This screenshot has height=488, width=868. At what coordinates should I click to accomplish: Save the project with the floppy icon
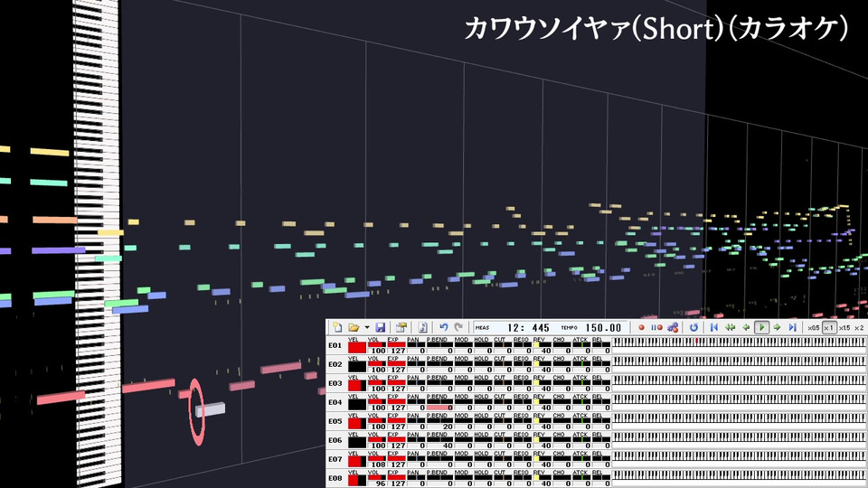pyautogui.click(x=380, y=327)
